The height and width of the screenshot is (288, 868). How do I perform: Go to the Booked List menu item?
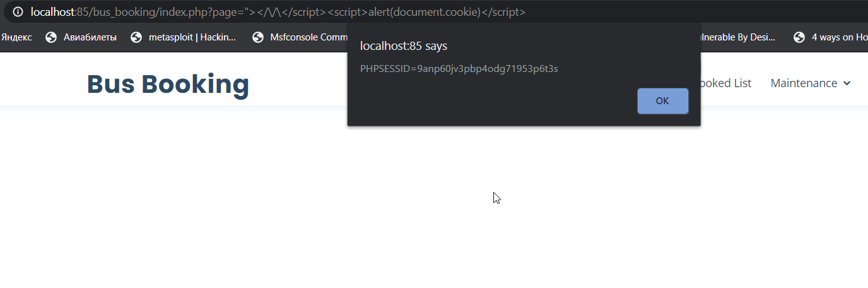(726, 83)
